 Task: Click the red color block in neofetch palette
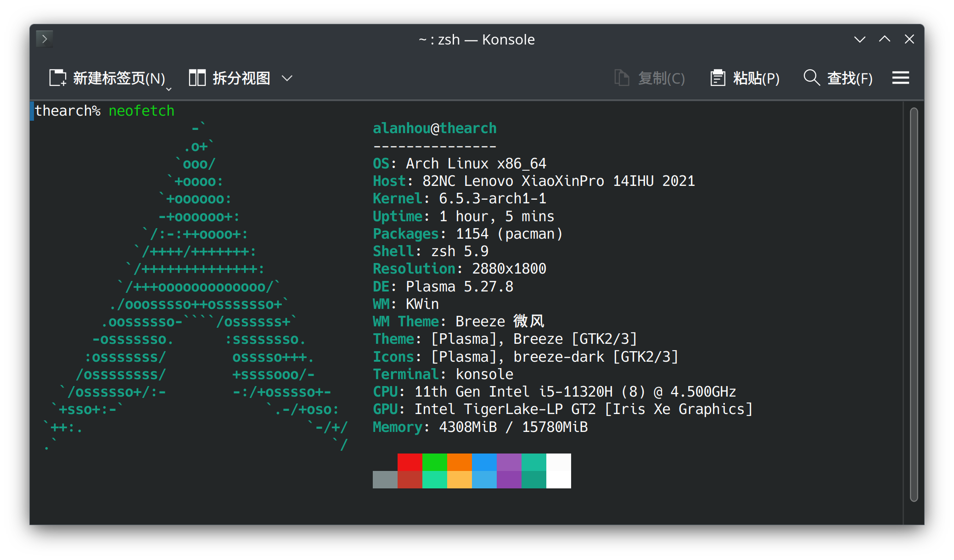tap(410, 462)
